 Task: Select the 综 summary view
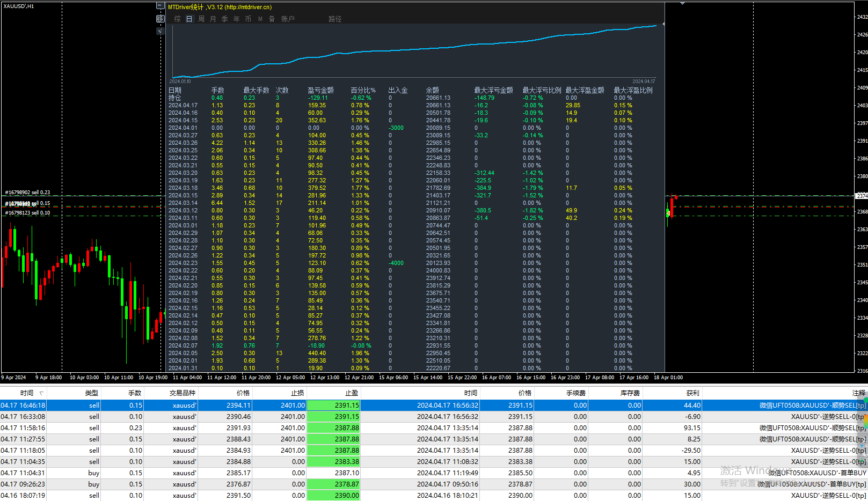pos(178,19)
